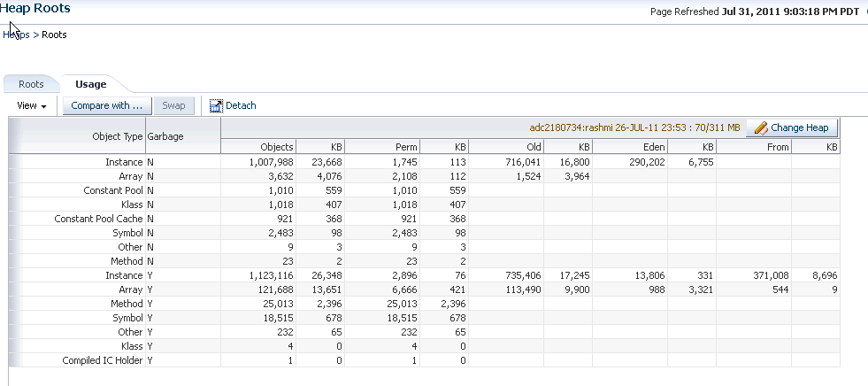Click the KB value 16,800
Screen dimensions: 868x386
[574, 162]
